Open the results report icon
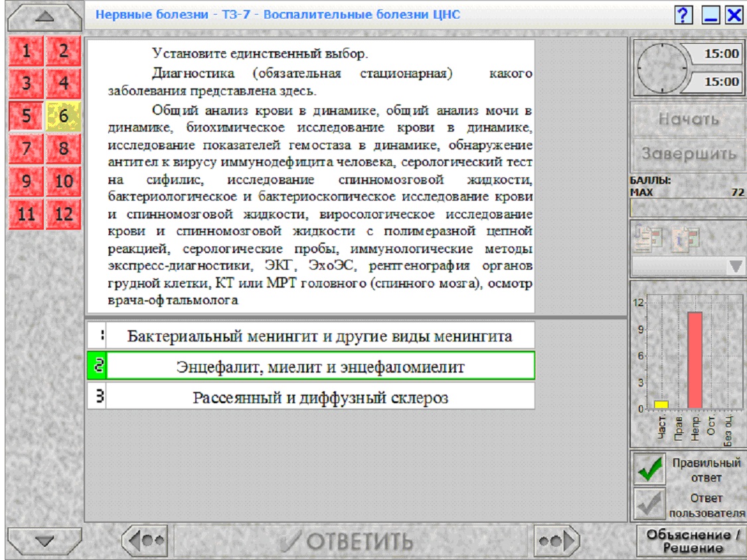This screenshot has height=560, width=747. [648, 237]
